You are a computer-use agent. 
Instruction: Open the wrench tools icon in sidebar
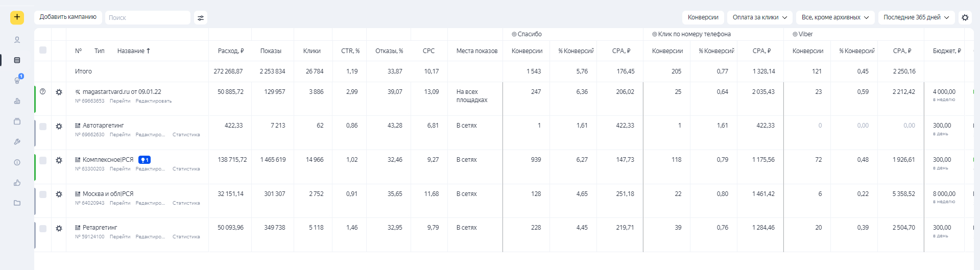click(17, 142)
